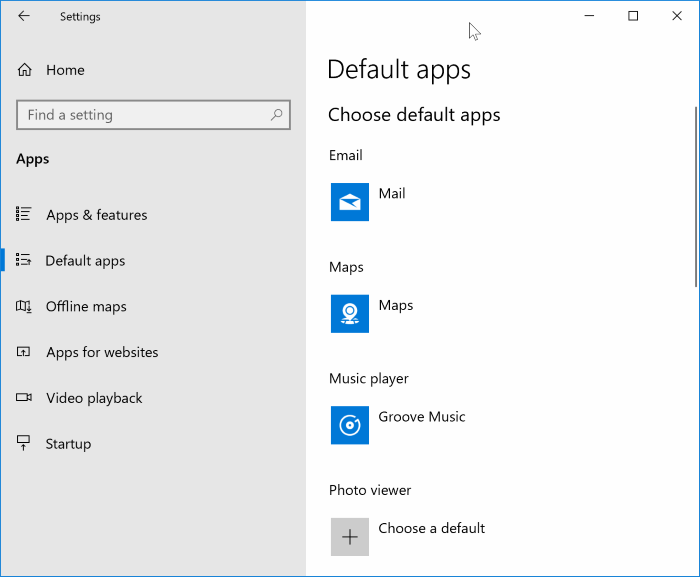
Task: Click the Video playback camera icon
Action: coord(24,397)
